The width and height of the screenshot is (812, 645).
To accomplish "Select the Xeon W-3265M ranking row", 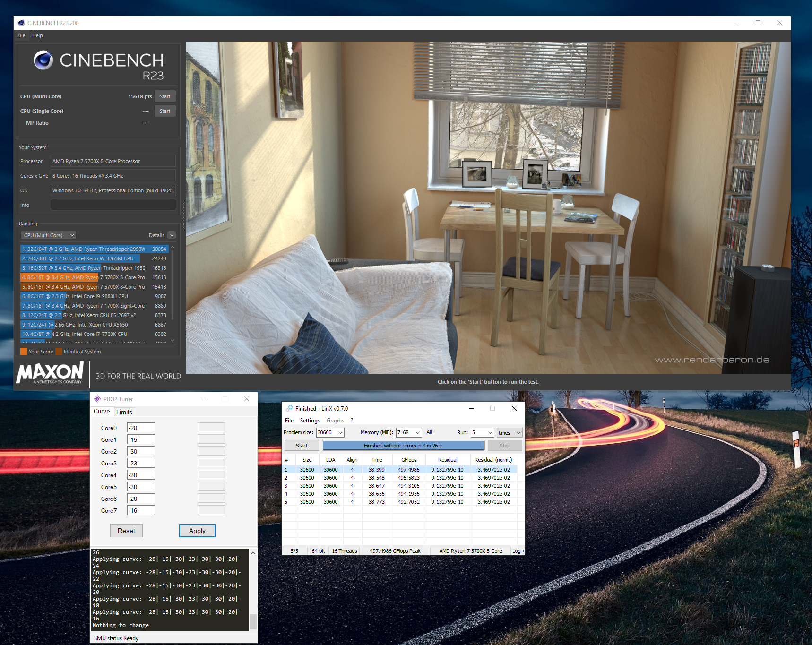I will pyautogui.click(x=94, y=258).
